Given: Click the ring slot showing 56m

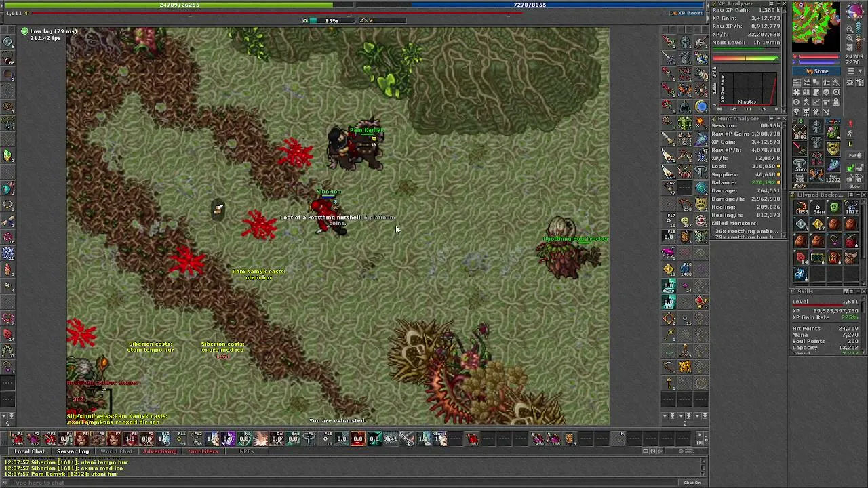Looking at the screenshot, I should (x=800, y=165).
